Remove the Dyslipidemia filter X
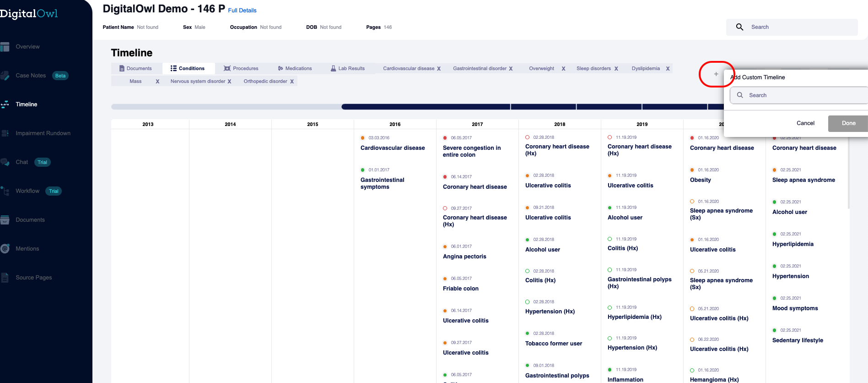 (x=668, y=69)
